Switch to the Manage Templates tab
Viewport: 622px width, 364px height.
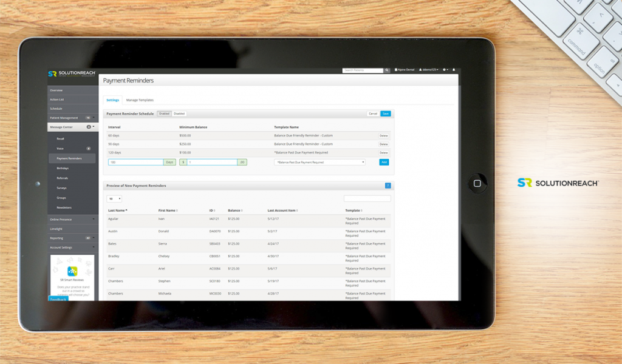pyautogui.click(x=140, y=100)
